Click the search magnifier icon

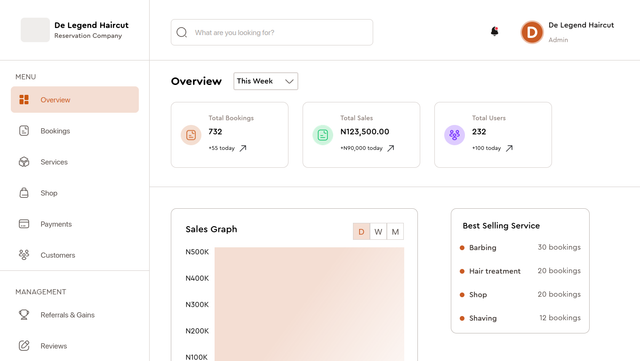point(182,32)
